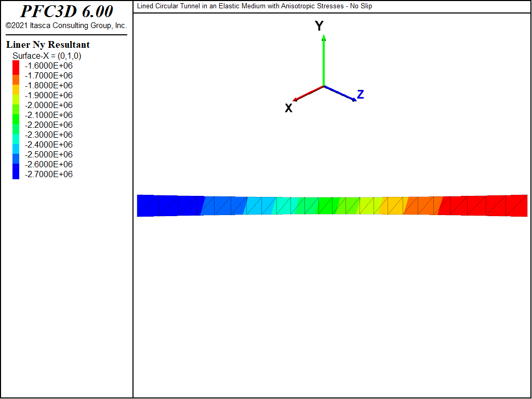Click the Itasca Consulting Group copyright line
This screenshot has height=399, width=532.
point(66,26)
